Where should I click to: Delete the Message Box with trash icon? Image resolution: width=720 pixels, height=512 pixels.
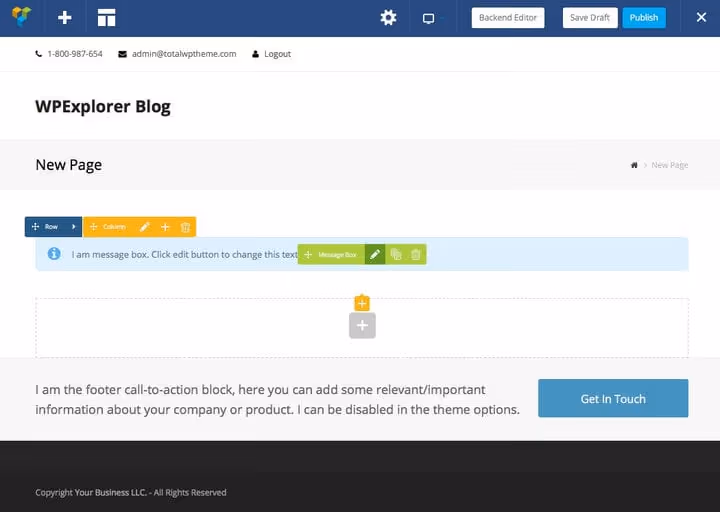[416, 254]
